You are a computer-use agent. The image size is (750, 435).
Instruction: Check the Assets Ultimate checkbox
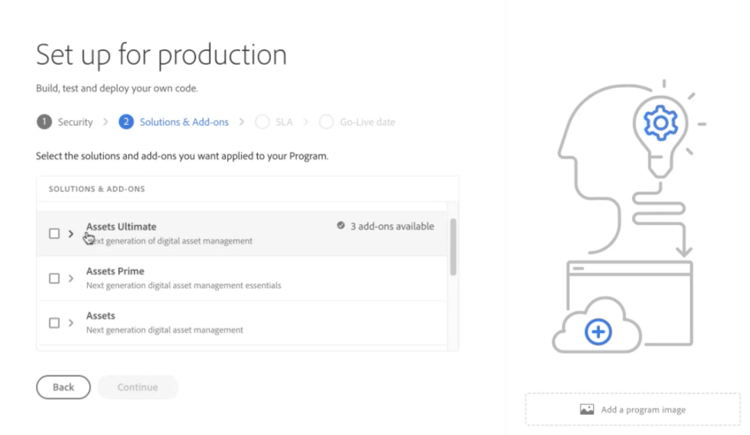tap(55, 233)
